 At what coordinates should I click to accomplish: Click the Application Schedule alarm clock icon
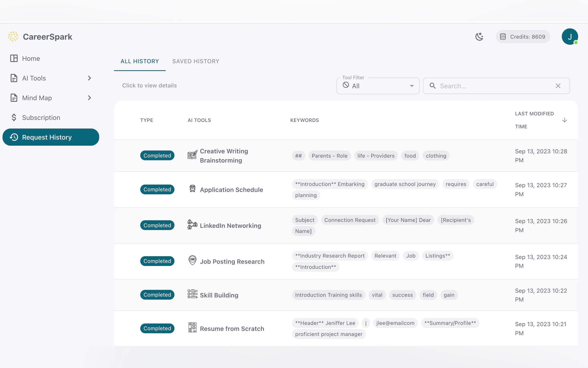(192, 189)
